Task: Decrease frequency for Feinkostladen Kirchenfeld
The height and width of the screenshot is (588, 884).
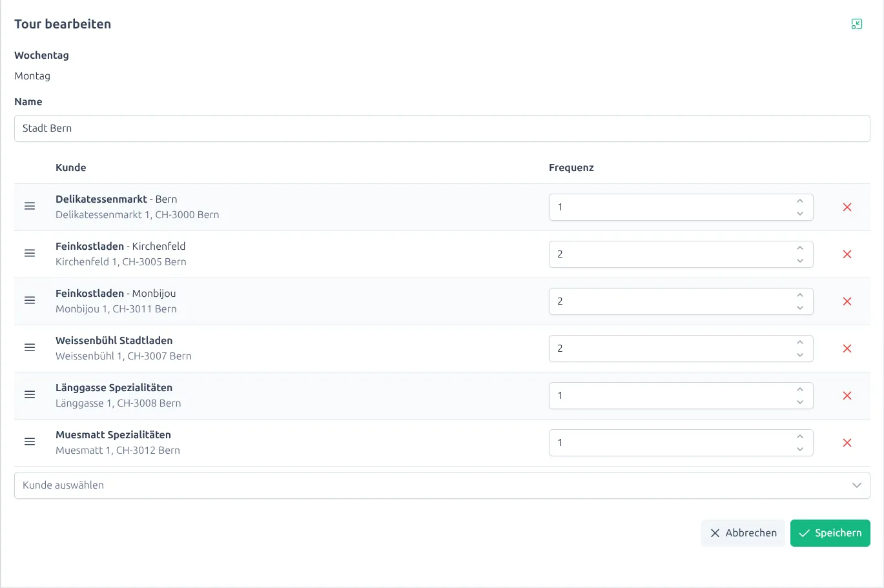Action: (800, 259)
